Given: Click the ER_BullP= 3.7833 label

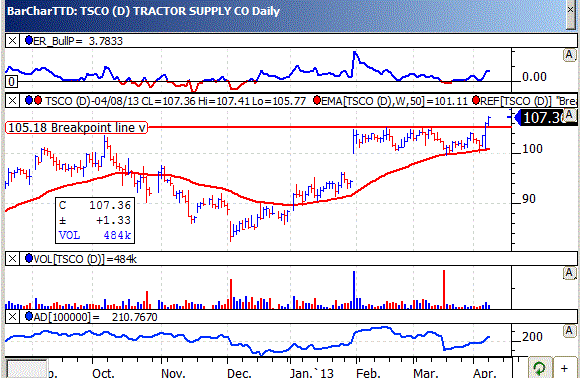Looking at the screenshot, I should click(x=78, y=41).
